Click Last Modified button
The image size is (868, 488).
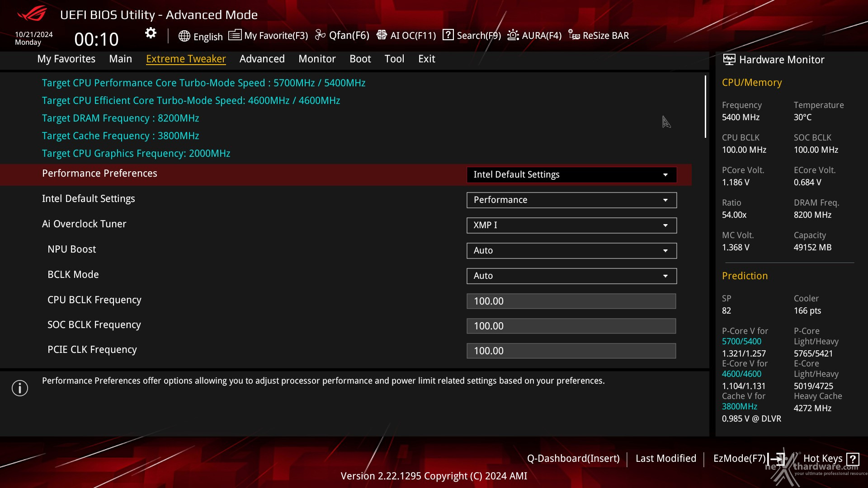pyautogui.click(x=666, y=459)
